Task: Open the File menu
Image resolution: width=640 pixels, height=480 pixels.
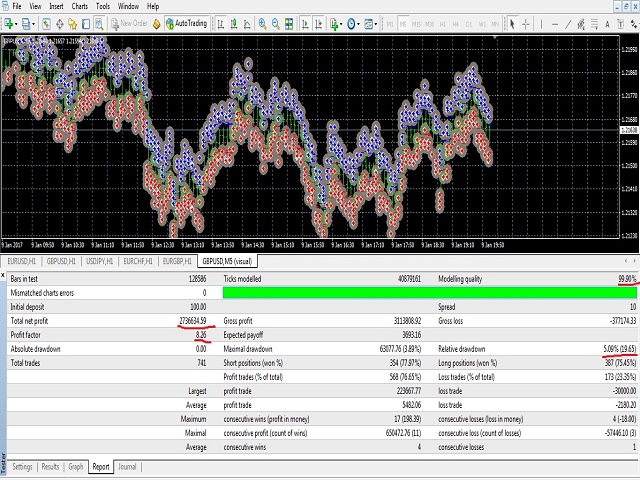Action: pyautogui.click(x=17, y=6)
